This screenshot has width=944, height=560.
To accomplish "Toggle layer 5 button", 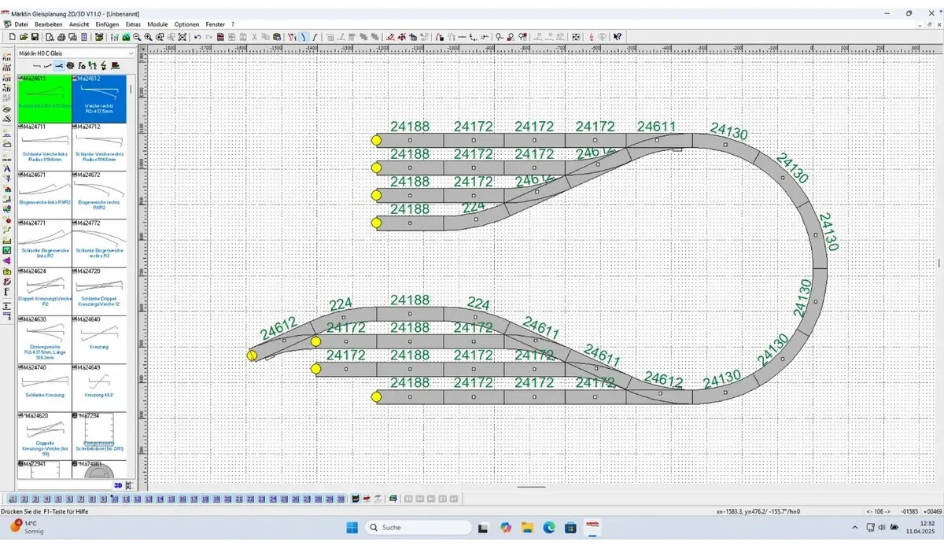I will tap(57, 499).
